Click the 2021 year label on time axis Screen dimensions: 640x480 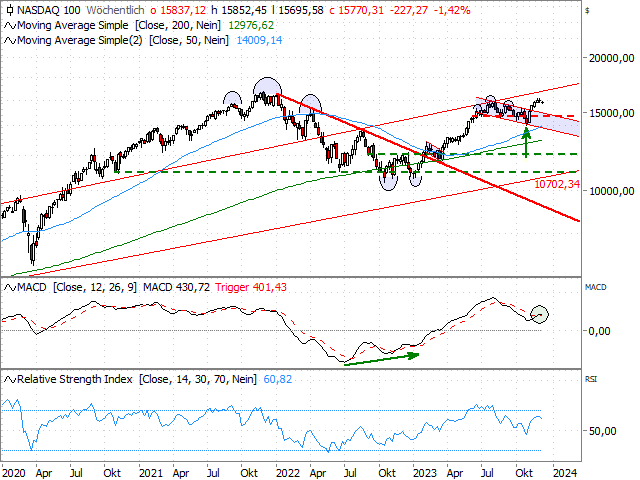(151, 473)
